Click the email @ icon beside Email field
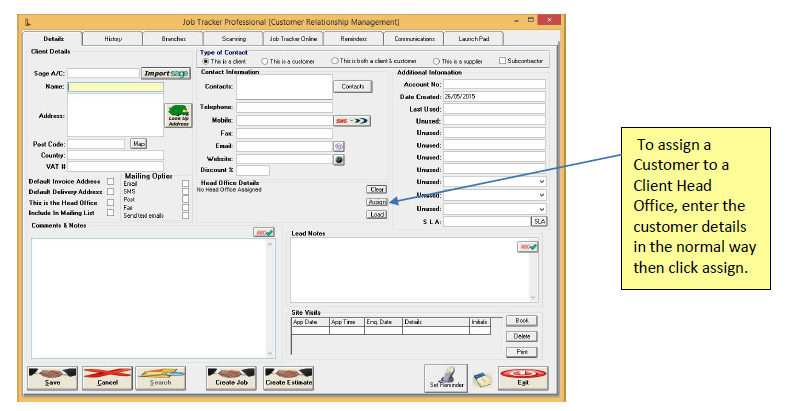Viewport: 804px width, 411px height. [x=338, y=146]
